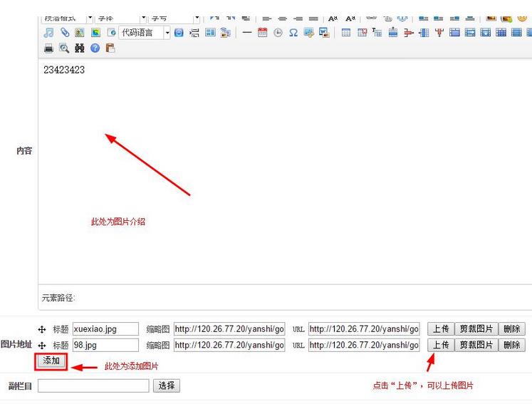Viewport: 532px width, 404px height.
Task: Click the printer icon in the toolbar
Action: pyautogui.click(x=48, y=48)
